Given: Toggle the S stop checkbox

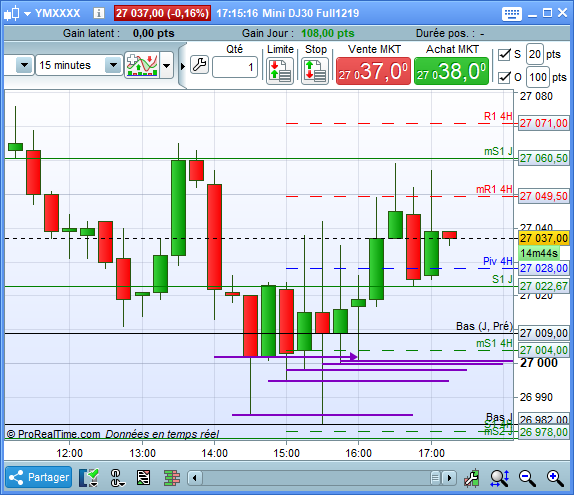Looking at the screenshot, I should pyautogui.click(x=504, y=54).
